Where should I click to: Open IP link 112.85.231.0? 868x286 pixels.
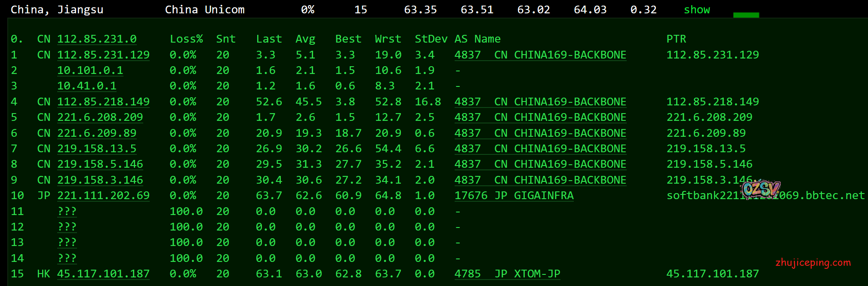pyautogui.click(x=97, y=39)
